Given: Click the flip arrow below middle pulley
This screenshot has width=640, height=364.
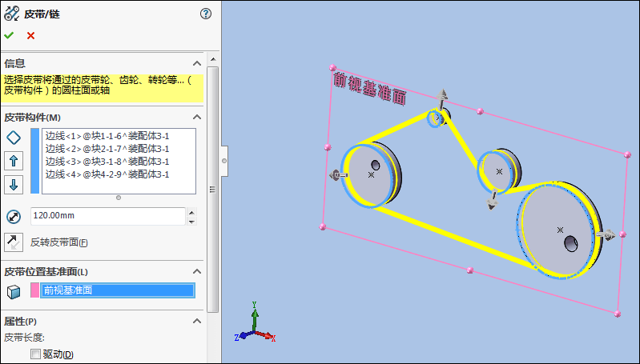Looking at the screenshot, I should (493, 199).
